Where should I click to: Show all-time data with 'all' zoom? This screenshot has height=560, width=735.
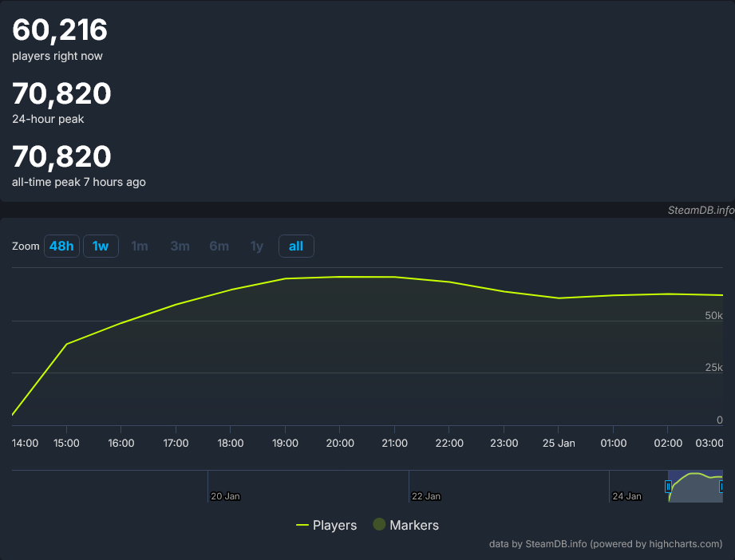[296, 246]
